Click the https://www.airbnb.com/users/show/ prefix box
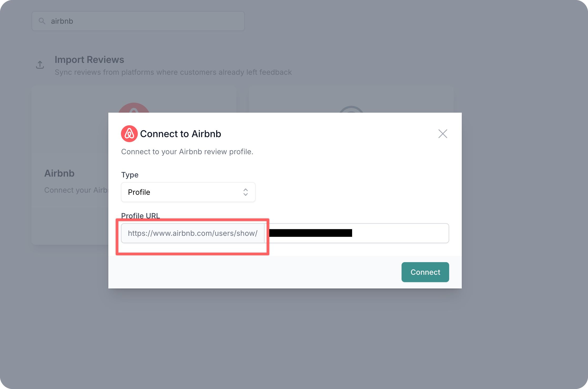 pyautogui.click(x=193, y=233)
